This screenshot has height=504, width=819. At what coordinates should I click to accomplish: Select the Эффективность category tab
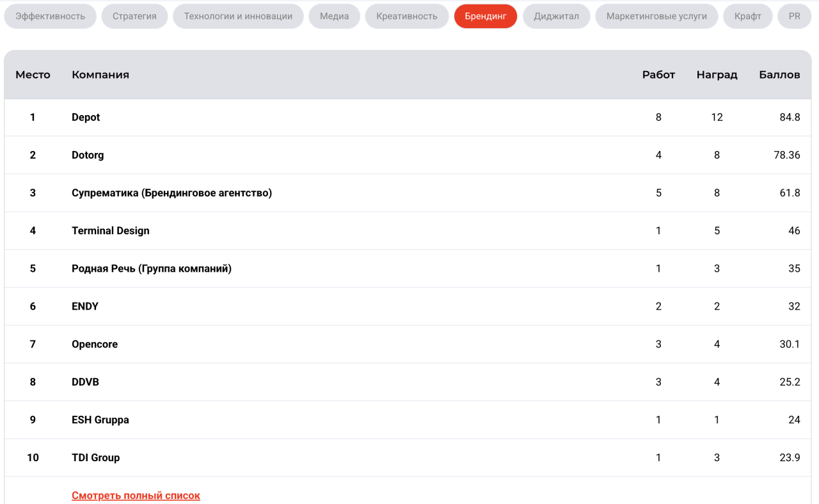(x=50, y=16)
